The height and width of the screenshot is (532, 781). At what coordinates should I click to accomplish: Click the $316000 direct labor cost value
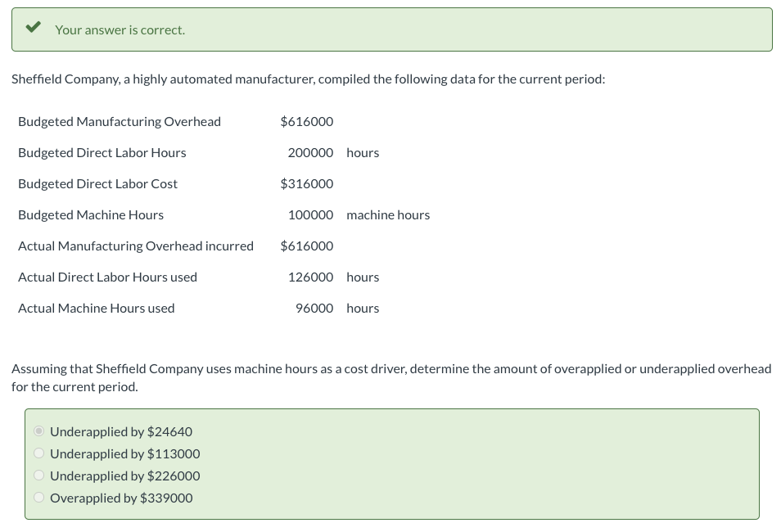coord(307,184)
